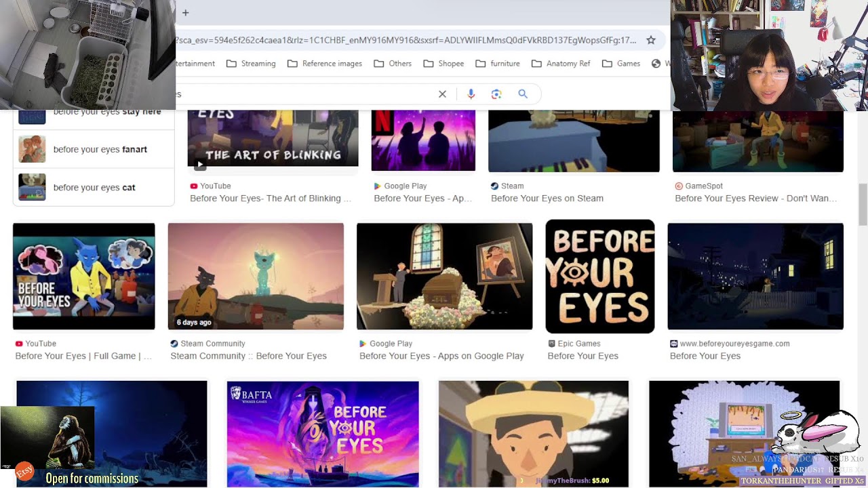Screen dimensions: 868x488
Task: Select suggestion 'before your eyes cat'
Action: (94, 188)
